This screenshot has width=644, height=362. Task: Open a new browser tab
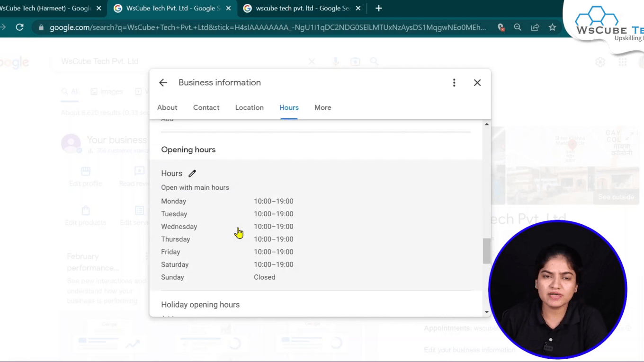(x=378, y=9)
